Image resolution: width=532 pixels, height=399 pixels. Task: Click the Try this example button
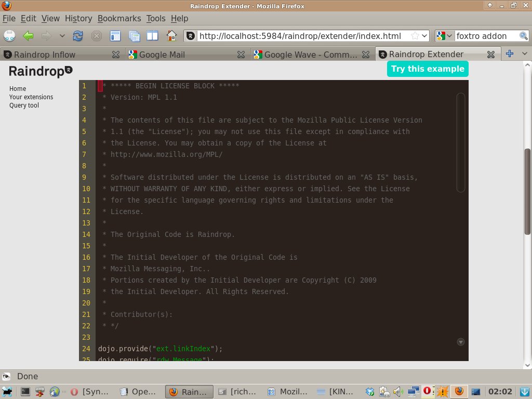click(428, 69)
